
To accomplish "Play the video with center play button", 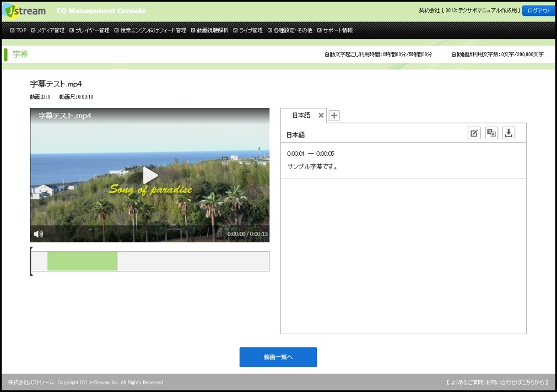I will pyautogui.click(x=150, y=175).
